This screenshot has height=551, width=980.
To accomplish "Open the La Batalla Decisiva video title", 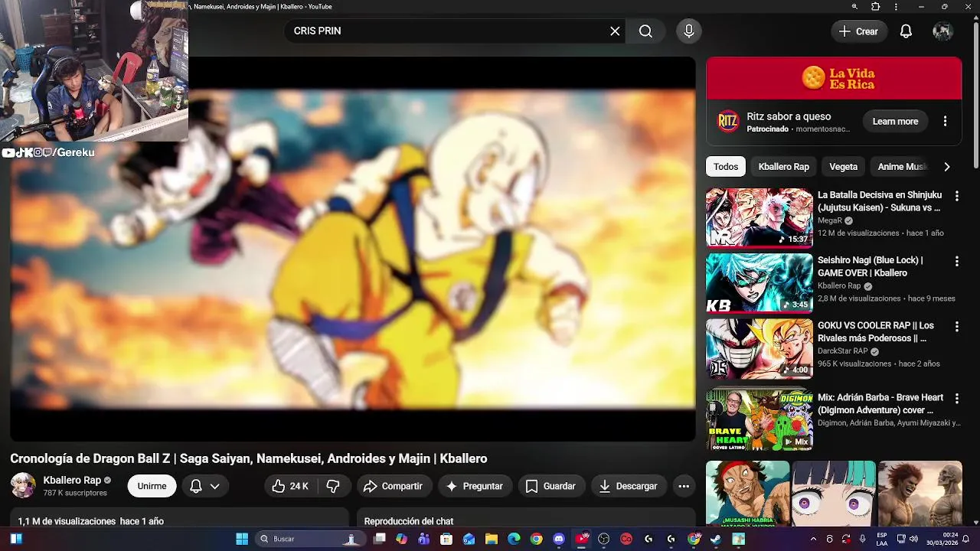I will click(x=880, y=201).
